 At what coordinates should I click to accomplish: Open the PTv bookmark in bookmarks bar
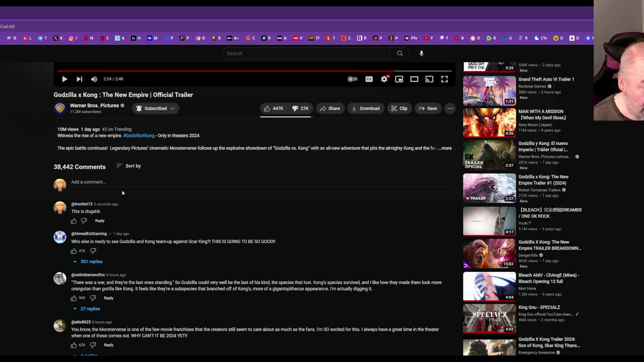411,38
